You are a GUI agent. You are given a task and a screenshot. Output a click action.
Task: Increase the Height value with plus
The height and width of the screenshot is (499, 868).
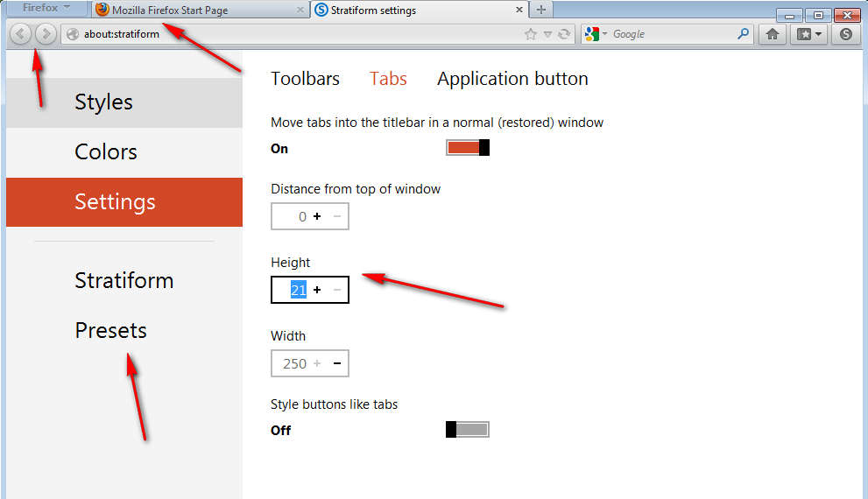coord(317,290)
